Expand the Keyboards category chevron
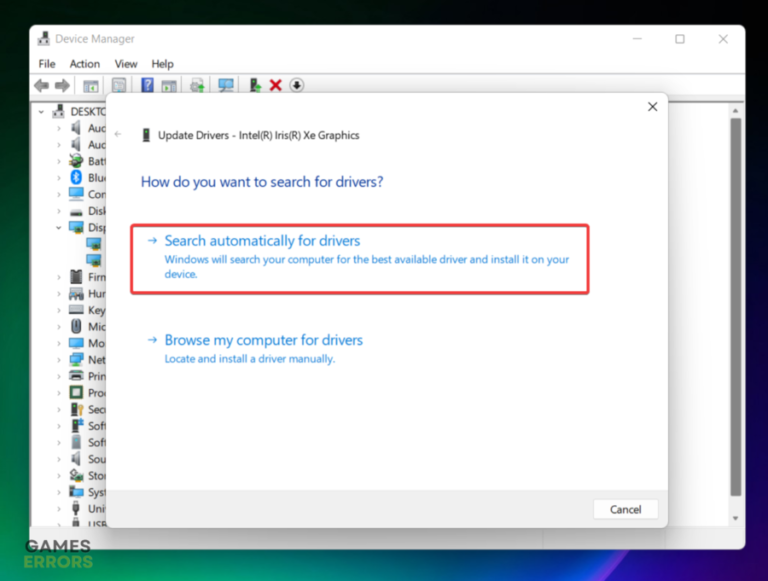The width and height of the screenshot is (768, 581). point(58,310)
